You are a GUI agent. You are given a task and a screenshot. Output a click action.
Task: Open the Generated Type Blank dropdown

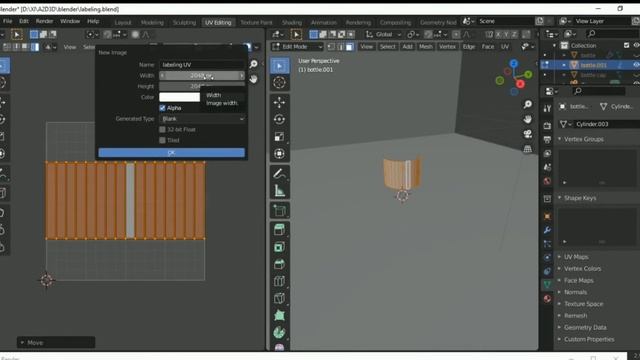click(202, 119)
